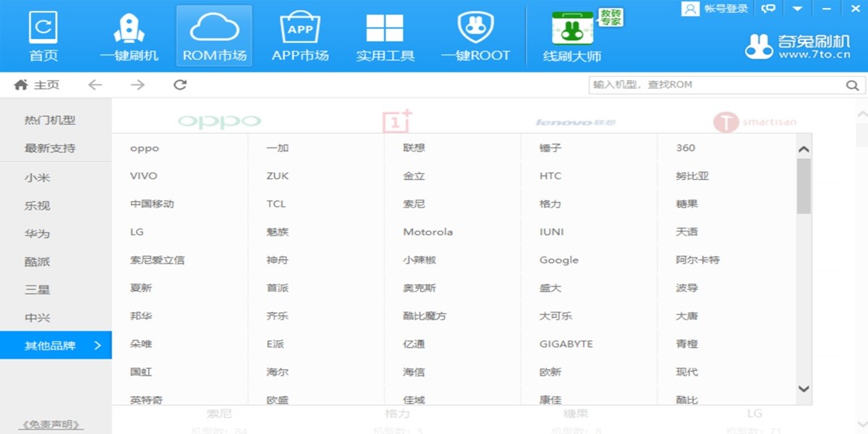Click the 主页 home icon in the navigation bar
The width and height of the screenshot is (868, 434).
tap(20, 85)
